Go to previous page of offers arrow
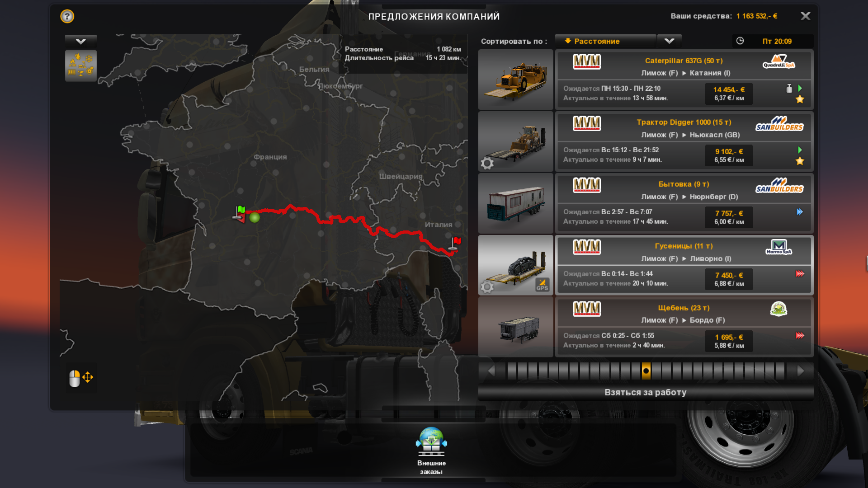 click(x=491, y=371)
